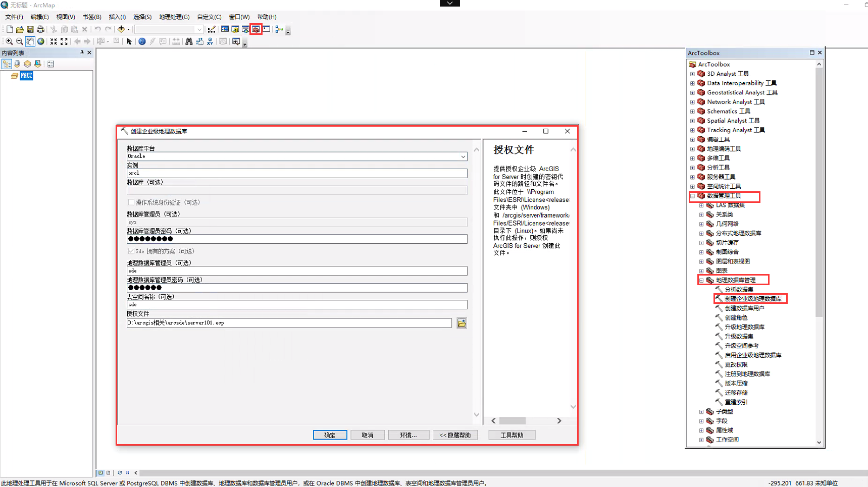Image resolution: width=868 pixels, height=487 pixels.
Task: Click the 确定 button in the dialog
Action: click(330, 435)
